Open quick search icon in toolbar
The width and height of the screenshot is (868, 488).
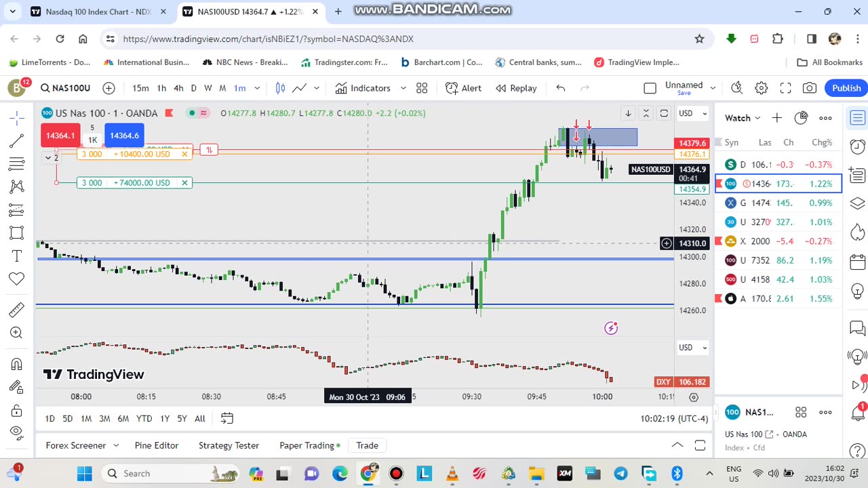click(737, 88)
